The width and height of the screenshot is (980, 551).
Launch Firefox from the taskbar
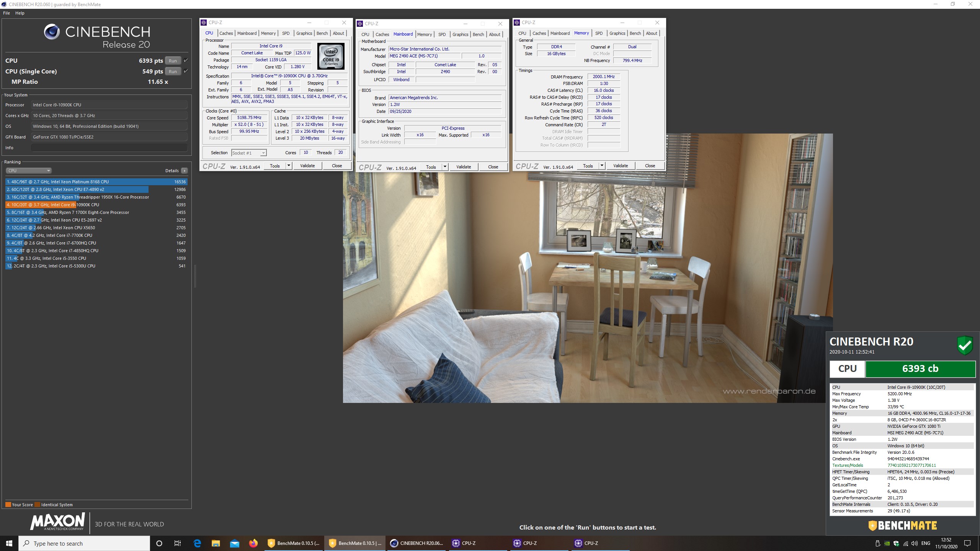click(253, 543)
